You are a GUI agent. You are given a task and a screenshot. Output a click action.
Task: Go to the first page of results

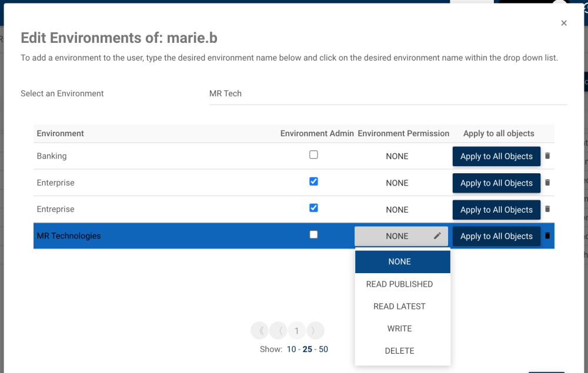click(x=260, y=331)
